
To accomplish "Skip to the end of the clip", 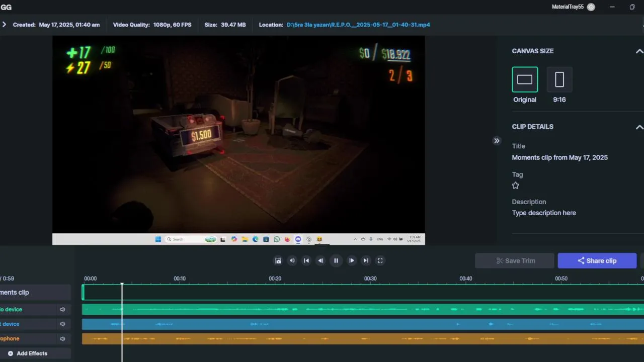I will click(366, 260).
